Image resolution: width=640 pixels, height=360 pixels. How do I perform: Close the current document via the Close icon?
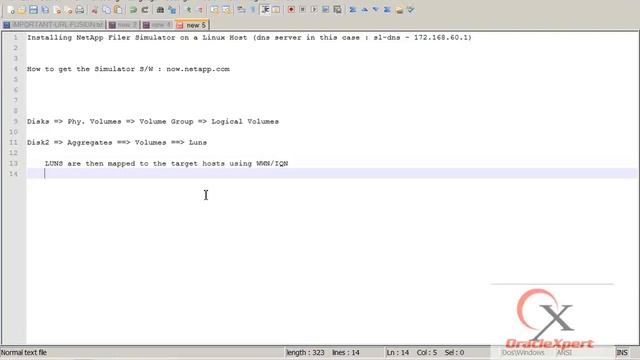pyautogui.click(x=57, y=10)
